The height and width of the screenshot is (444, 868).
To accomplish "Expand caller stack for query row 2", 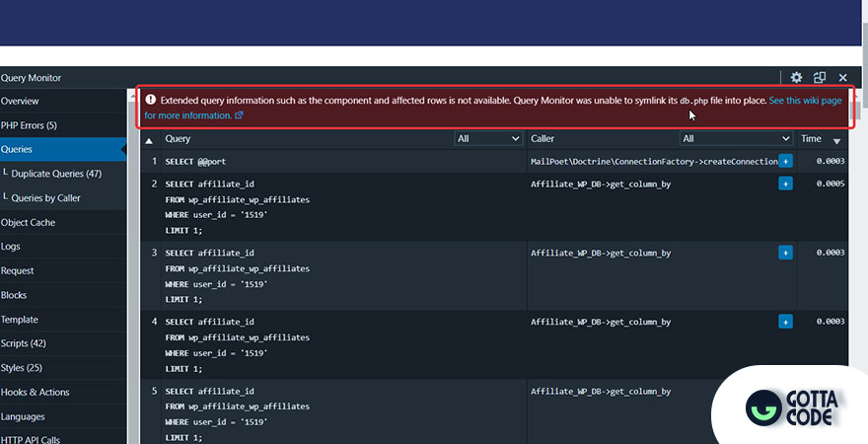I will [x=785, y=184].
